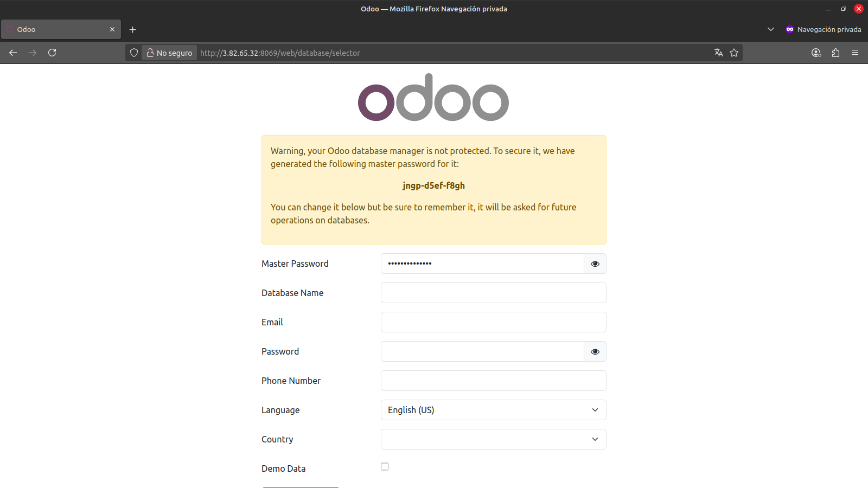Show the Master Password with eye icon
The width and height of the screenshot is (868, 488).
[595, 264]
